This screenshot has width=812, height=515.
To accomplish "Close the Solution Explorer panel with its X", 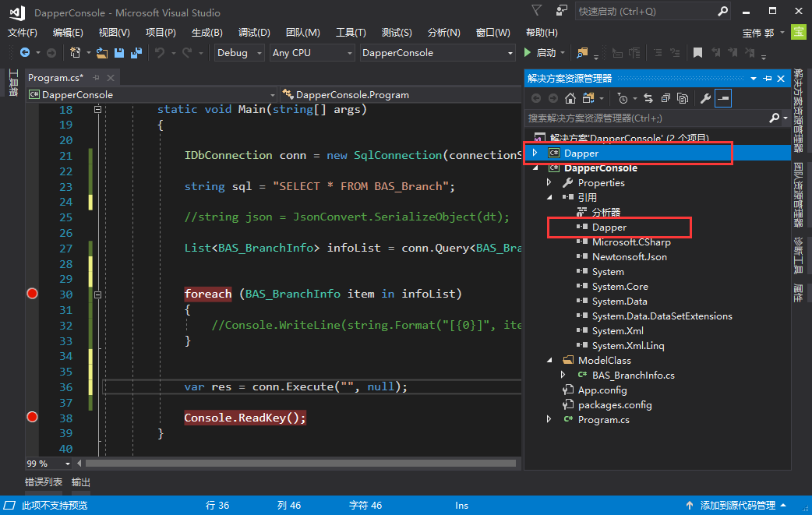I will point(781,79).
